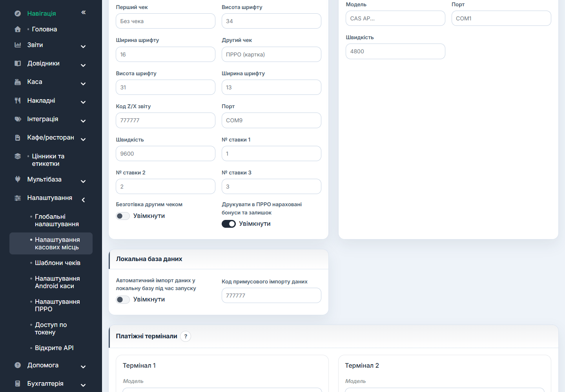565x392 pixels.
Task: Collapse the Налаштування section chevron
Action: click(83, 200)
